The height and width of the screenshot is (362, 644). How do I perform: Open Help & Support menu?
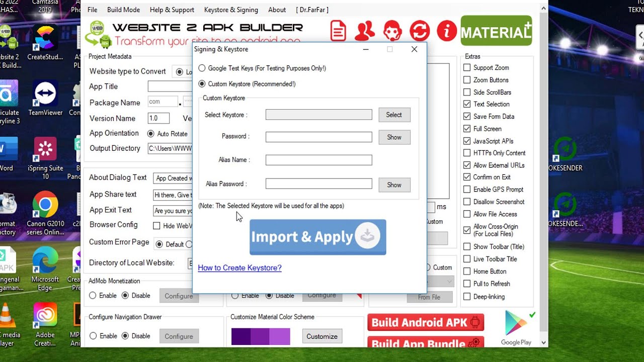pyautogui.click(x=172, y=10)
